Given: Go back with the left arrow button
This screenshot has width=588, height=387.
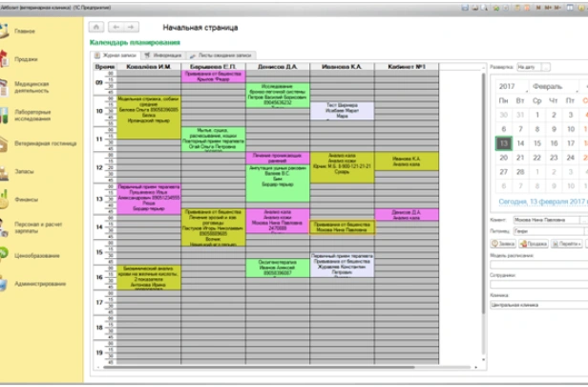Looking at the screenshot, I should 117,29.
